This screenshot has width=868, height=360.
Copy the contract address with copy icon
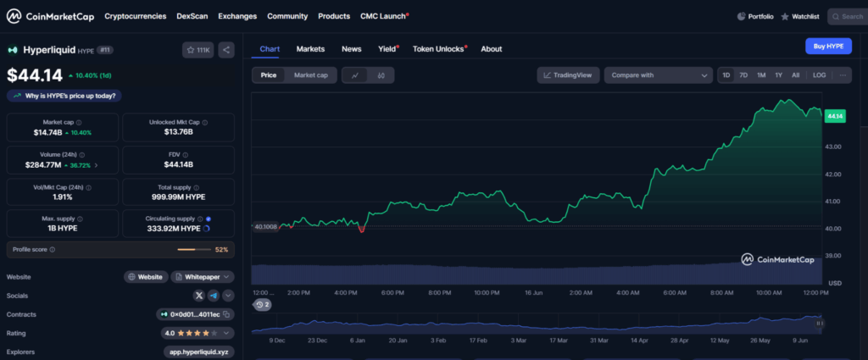click(x=225, y=314)
